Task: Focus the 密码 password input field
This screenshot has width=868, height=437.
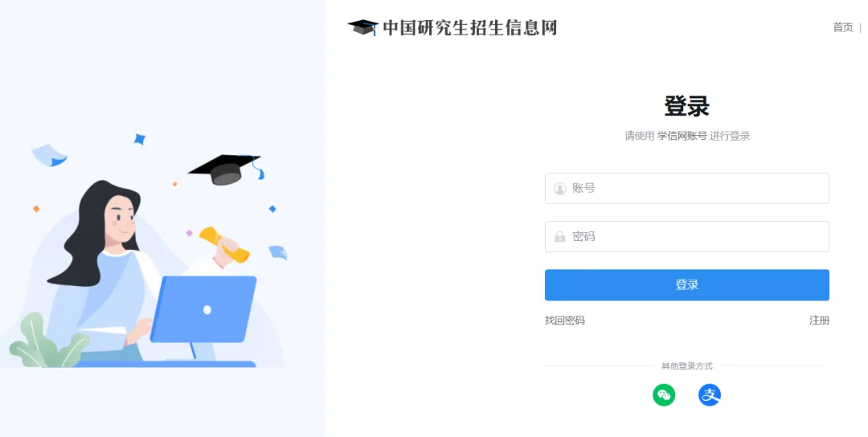Action: point(687,236)
